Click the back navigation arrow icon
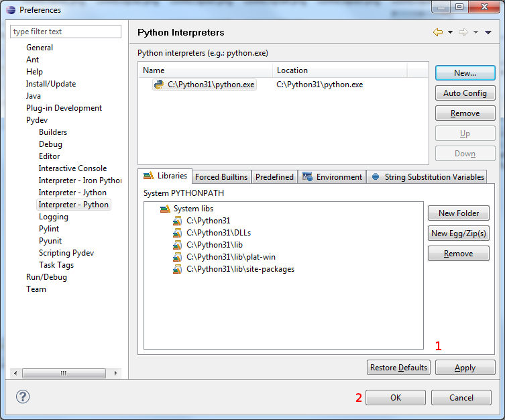The image size is (505, 420). coord(438,32)
